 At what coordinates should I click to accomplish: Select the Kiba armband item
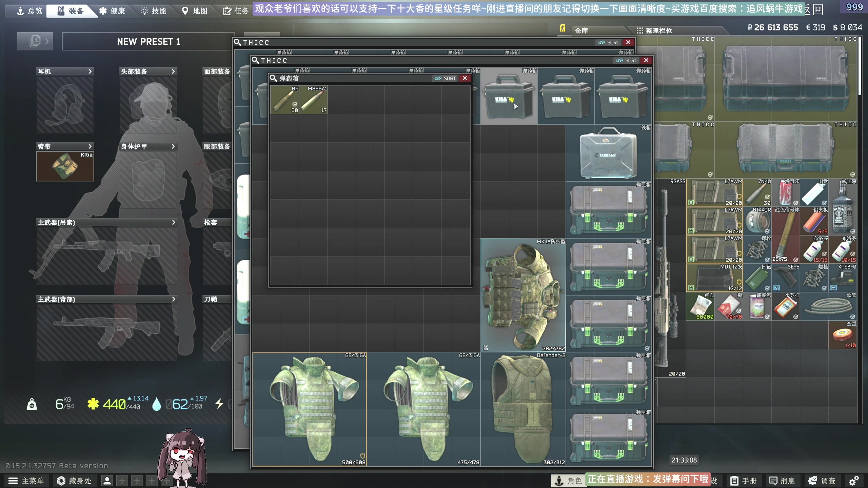click(x=65, y=166)
